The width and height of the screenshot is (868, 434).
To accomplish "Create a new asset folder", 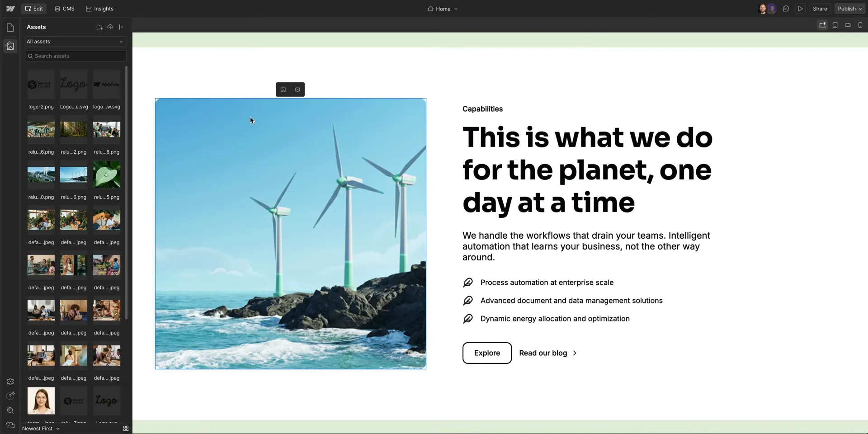I will [99, 27].
